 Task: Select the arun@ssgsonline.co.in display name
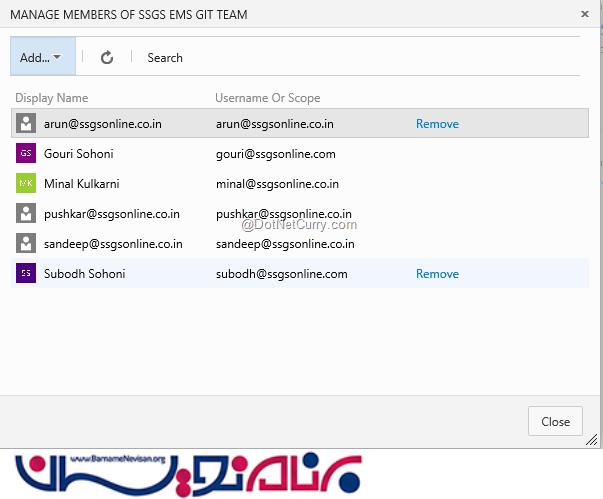point(103,124)
